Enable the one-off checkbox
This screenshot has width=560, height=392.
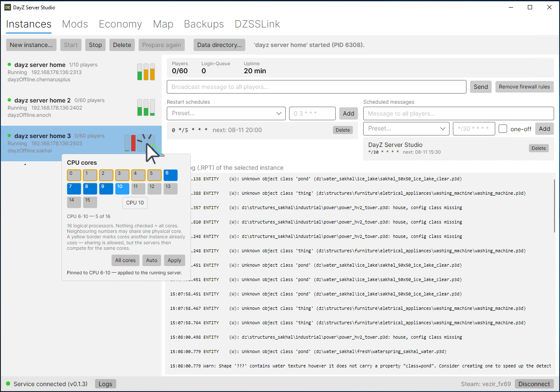coord(503,129)
